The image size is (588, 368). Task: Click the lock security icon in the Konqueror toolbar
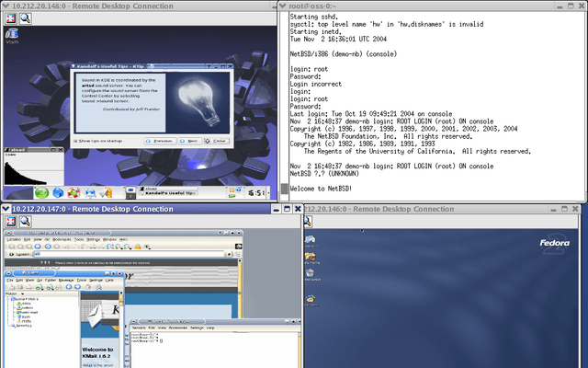point(138,247)
